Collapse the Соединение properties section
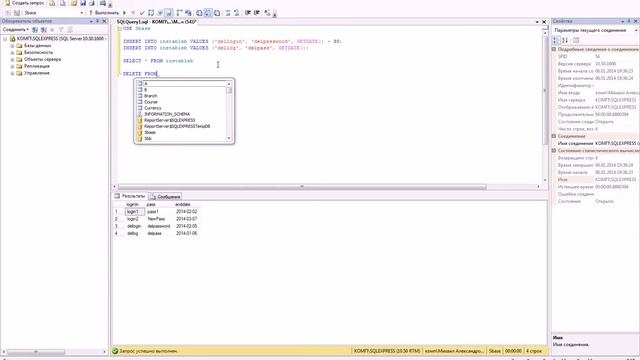640x360 pixels. 554,136
